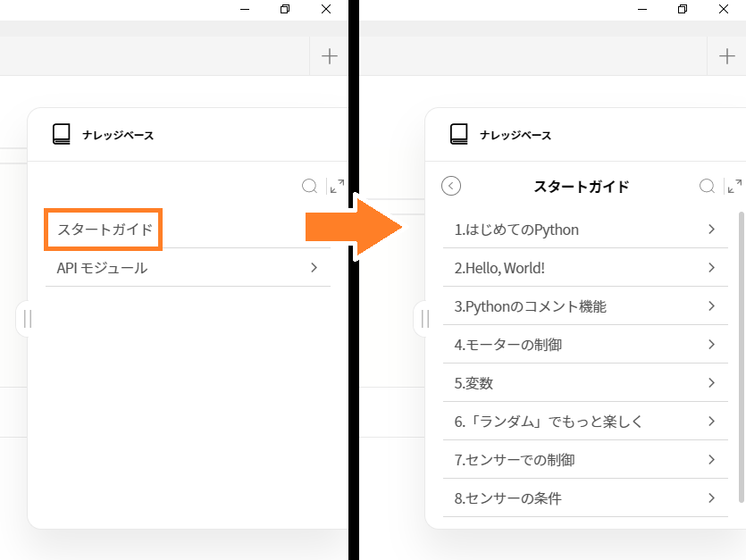Click the search icon in left Knowledge Base panel
This screenshot has width=746, height=560.
point(309,186)
